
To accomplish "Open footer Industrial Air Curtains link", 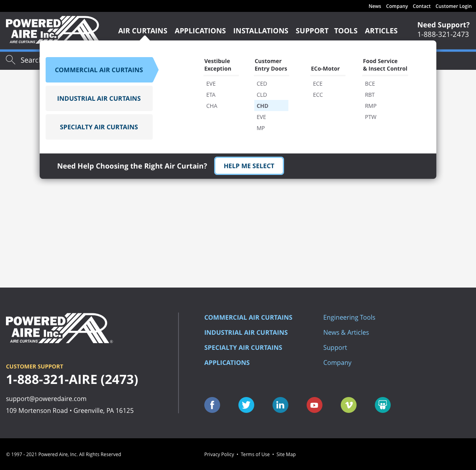I will click(x=246, y=332).
